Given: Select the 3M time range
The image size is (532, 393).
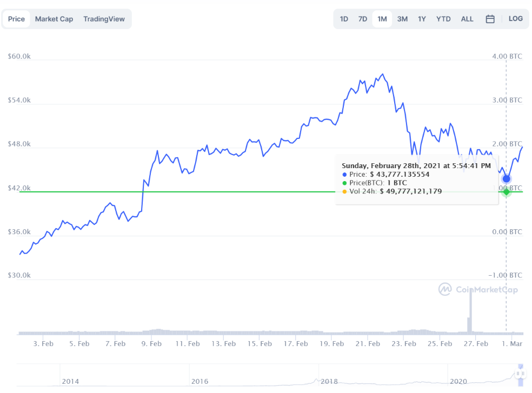Looking at the screenshot, I should [x=402, y=19].
